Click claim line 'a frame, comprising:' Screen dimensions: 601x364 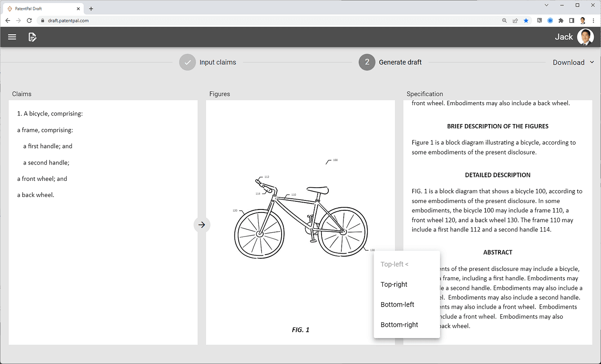tap(45, 130)
